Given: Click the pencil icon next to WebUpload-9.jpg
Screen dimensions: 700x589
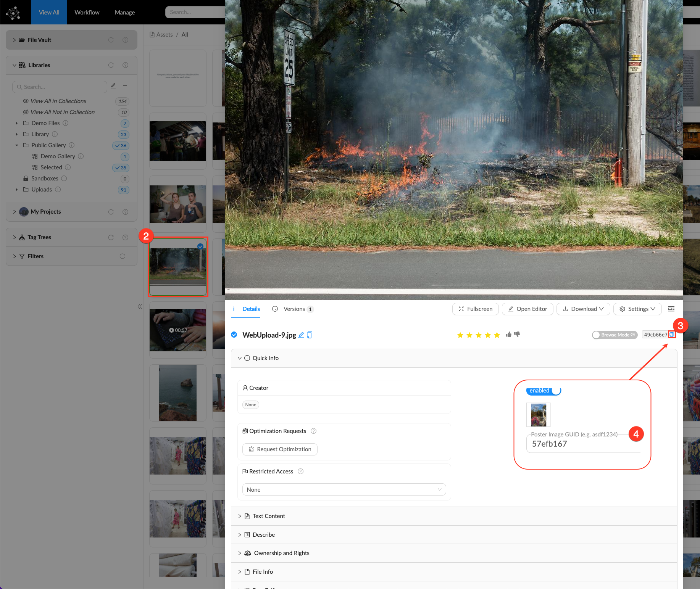Looking at the screenshot, I should click(301, 335).
